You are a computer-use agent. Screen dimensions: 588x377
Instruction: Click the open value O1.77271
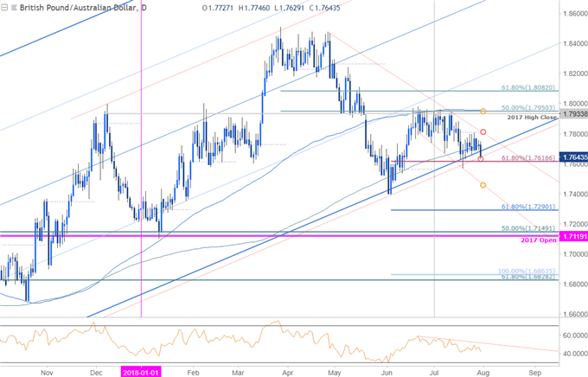(x=218, y=8)
